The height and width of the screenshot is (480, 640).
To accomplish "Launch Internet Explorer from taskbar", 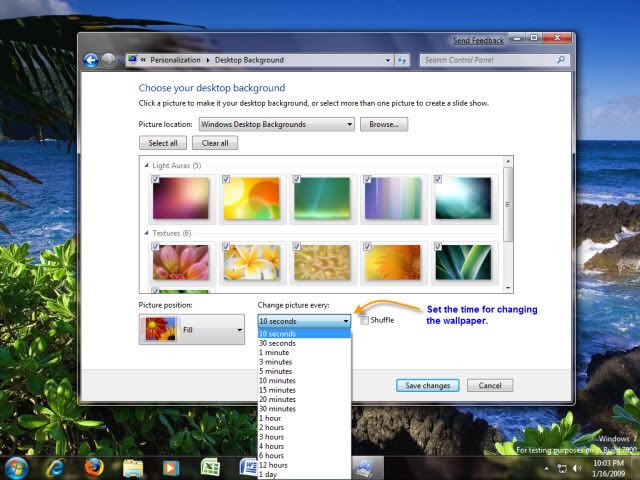I will tap(55, 467).
